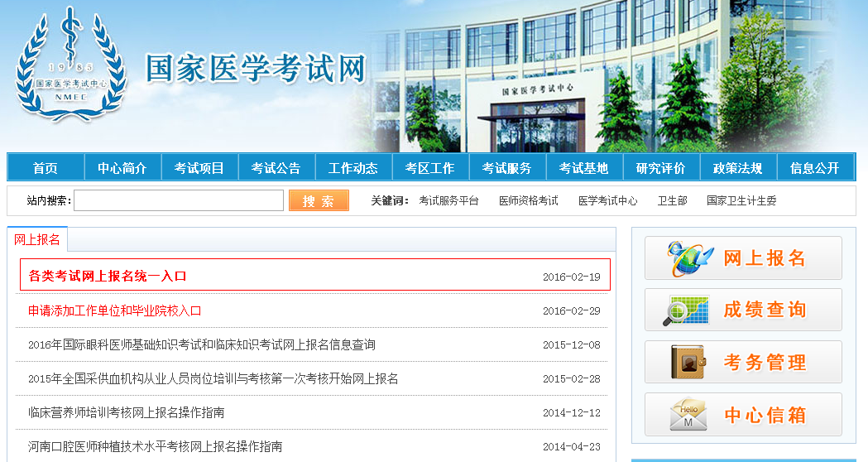Open 临床营养师培训考核网上报名操作指南 link
The height and width of the screenshot is (462, 868).
(126, 412)
